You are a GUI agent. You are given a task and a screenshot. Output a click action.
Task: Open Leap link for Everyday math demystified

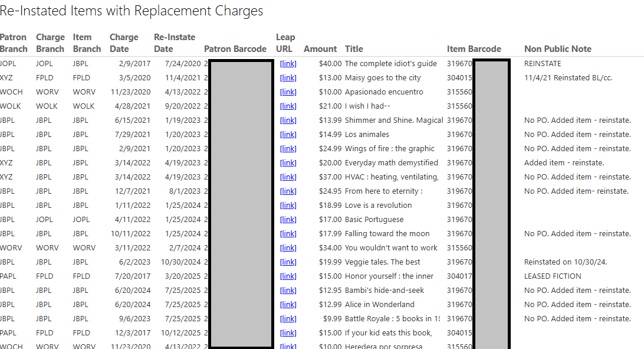click(x=288, y=163)
